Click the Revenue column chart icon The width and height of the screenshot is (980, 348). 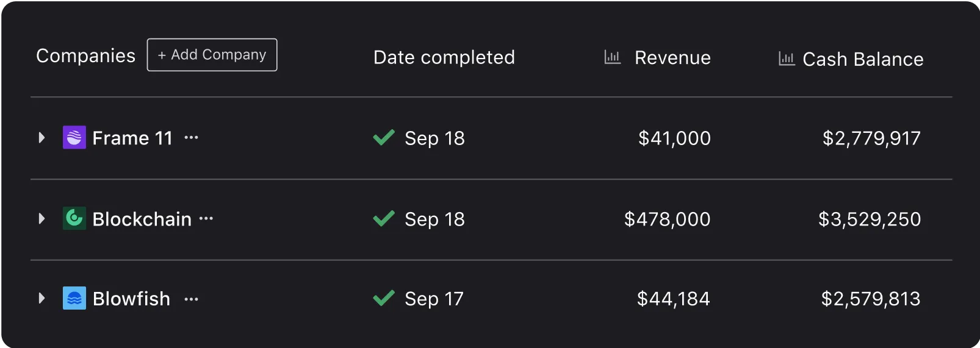tap(612, 57)
